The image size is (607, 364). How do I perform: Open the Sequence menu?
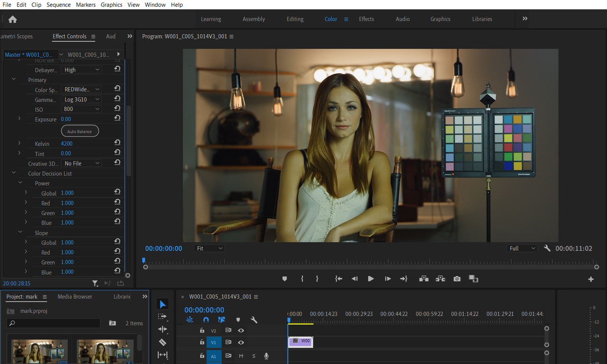pyautogui.click(x=58, y=5)
